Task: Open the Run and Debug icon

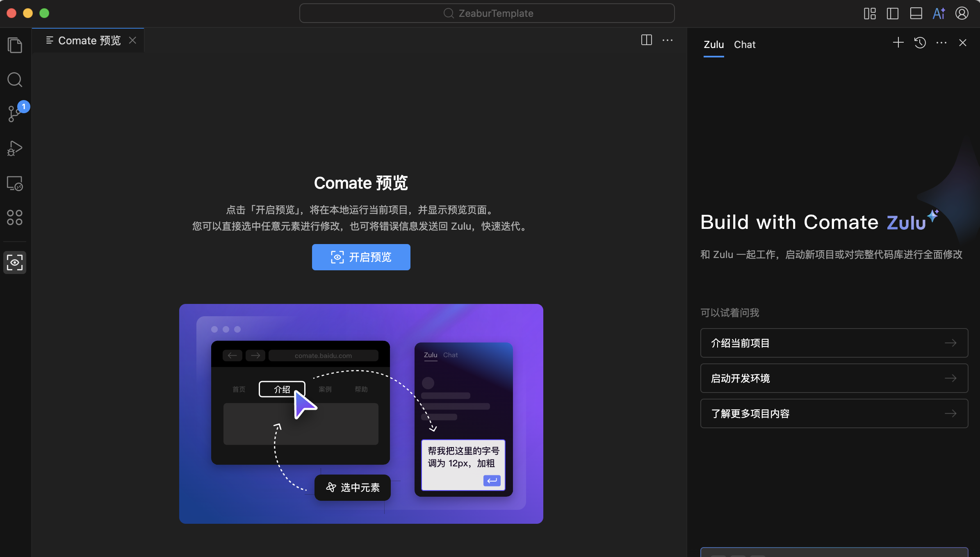Action: point(15,148)
